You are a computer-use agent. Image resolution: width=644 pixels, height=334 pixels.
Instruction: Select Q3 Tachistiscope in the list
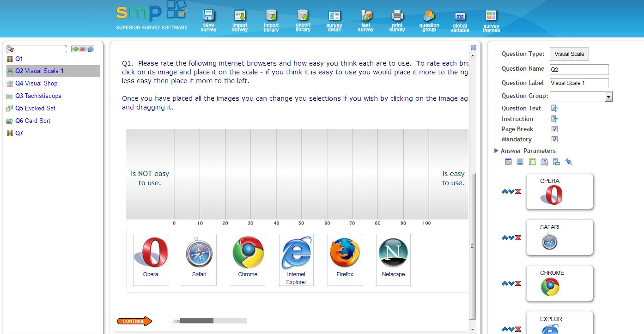click(38, 96)
